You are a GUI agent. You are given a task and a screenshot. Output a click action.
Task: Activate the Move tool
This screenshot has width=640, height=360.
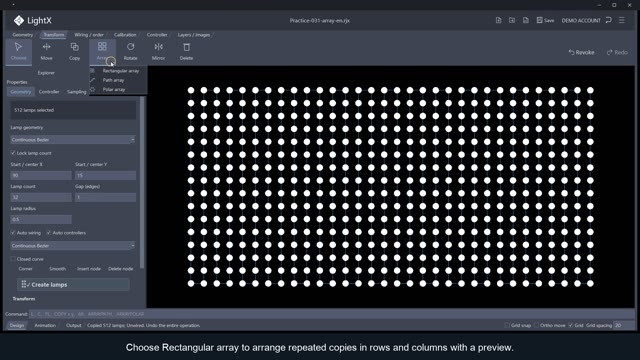click(x=47, y=51)
